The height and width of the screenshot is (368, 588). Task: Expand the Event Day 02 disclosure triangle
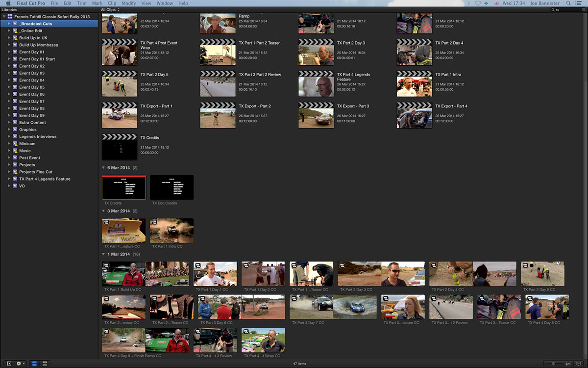click(9, 66)
